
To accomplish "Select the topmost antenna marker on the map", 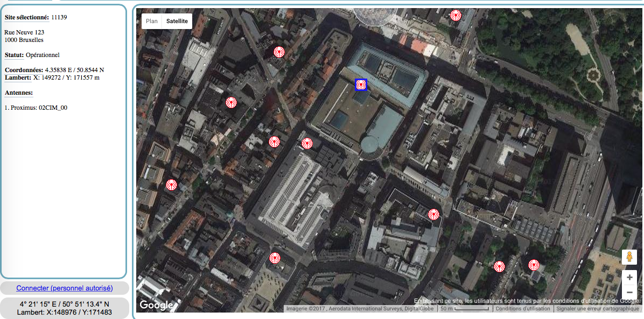I will [x=456, y=15].
